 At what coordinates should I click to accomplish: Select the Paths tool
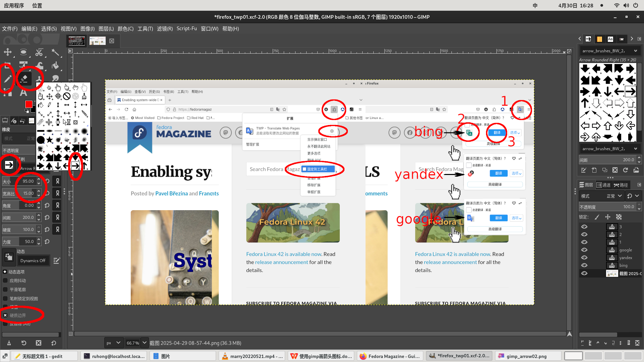click(x=8, y=93)
